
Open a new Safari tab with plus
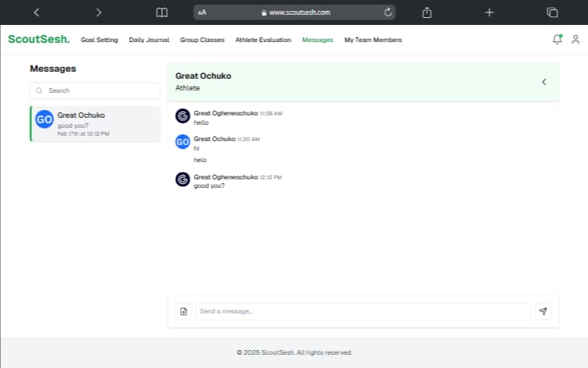(x=489, y=12)
